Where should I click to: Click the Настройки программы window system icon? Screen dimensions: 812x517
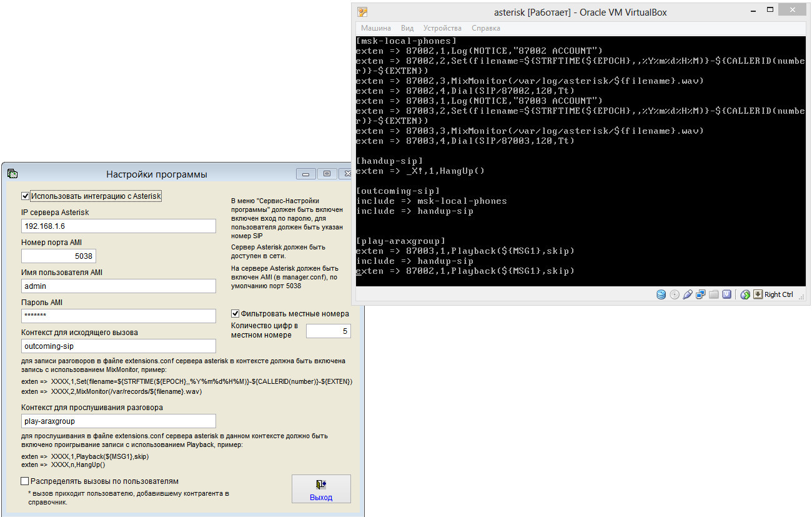tap(12, 174)
